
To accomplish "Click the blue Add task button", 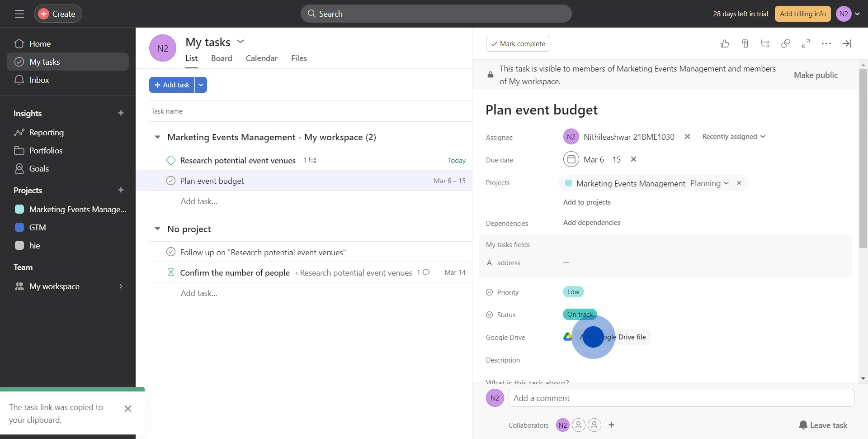I will (x=172, y=85).
